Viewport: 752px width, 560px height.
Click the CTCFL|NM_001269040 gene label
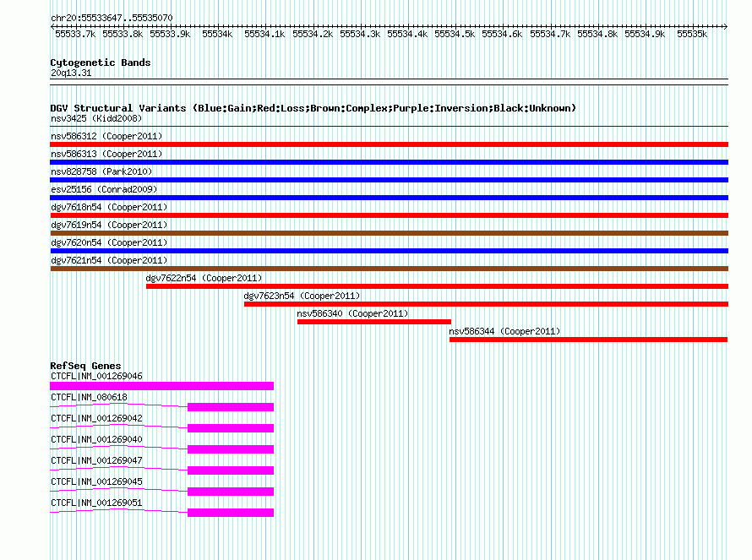(x=96, y=439)
